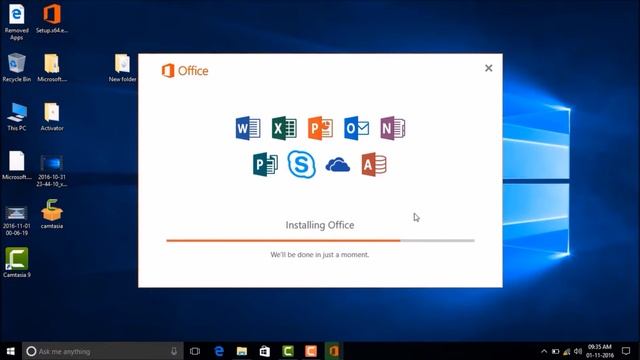Click the Ask me anything search box
The image size is (640, 360).
[103, 351]
